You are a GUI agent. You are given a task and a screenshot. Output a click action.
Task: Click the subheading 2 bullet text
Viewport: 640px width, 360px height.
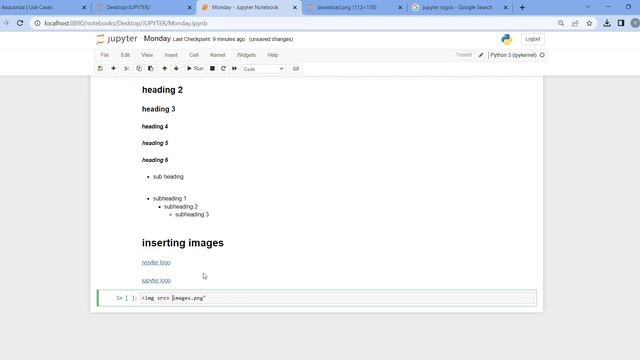(x=181, y=207)
